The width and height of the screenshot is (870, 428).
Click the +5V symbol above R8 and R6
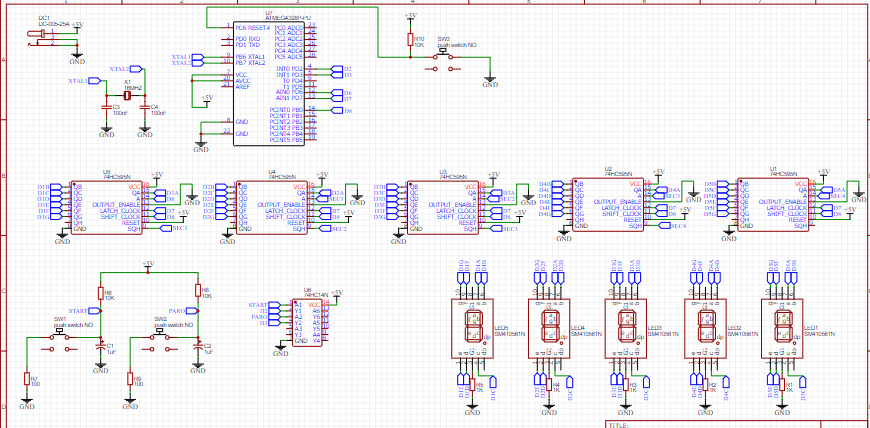click(x=148, y=265)
